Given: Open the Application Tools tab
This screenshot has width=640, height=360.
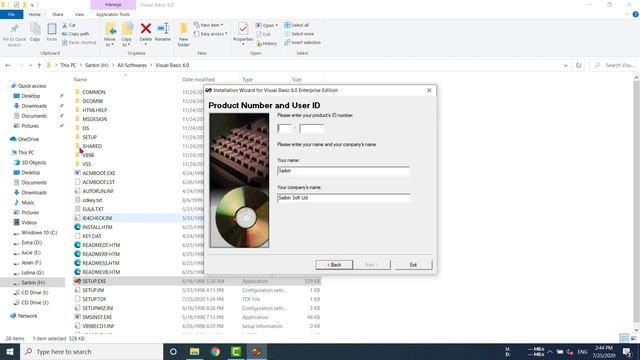Looking at the screenshot, I should (x=113, y=15).
